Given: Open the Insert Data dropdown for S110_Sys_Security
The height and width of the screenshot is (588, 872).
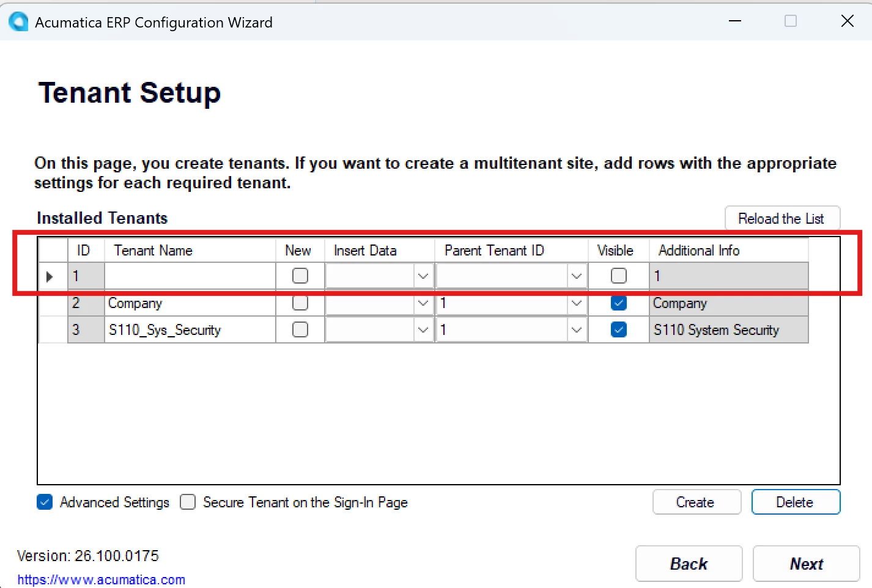Looking at the screenshot, I should (423, 329).
